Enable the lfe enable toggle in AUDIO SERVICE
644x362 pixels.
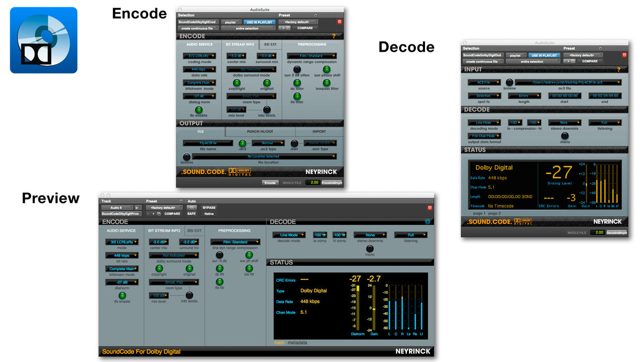(x=199, y=109)
